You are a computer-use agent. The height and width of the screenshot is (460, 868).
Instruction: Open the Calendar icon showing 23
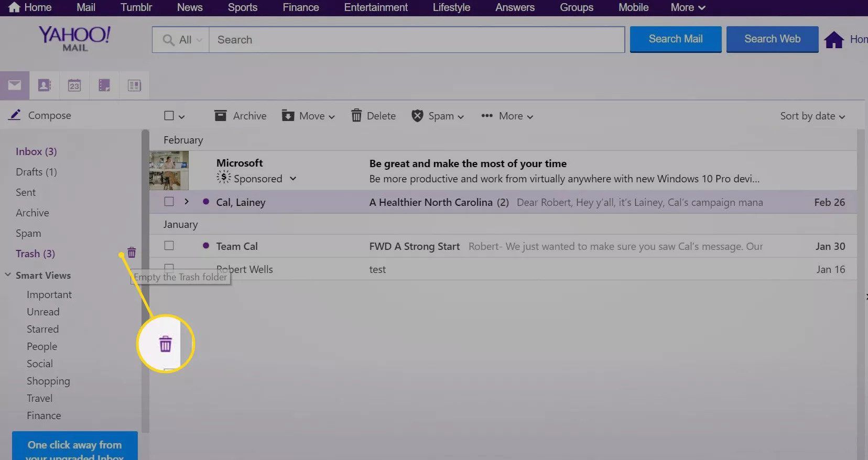coord(74,85)
